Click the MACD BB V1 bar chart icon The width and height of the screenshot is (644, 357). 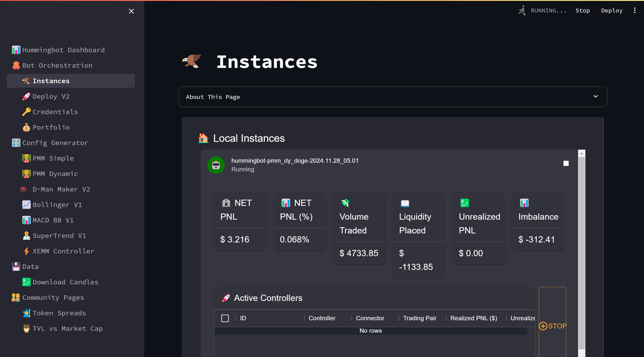point(26,220)
